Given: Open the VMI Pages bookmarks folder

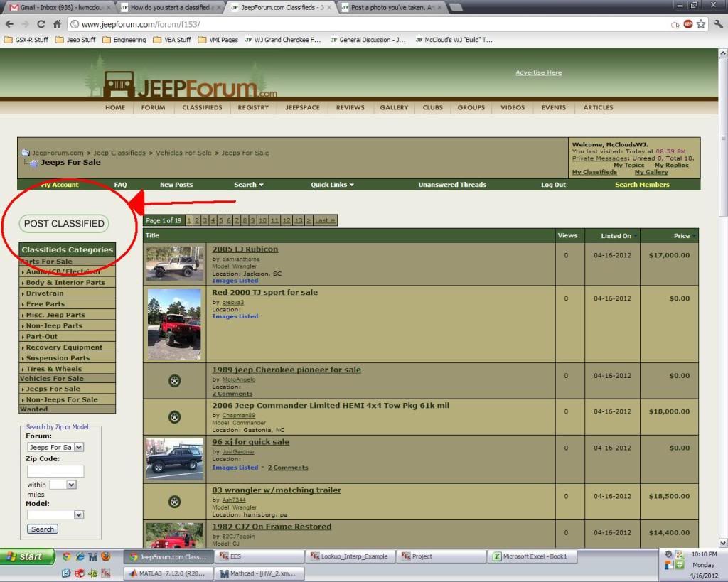Looking at the screenshot, I should [x=218, y=40].
